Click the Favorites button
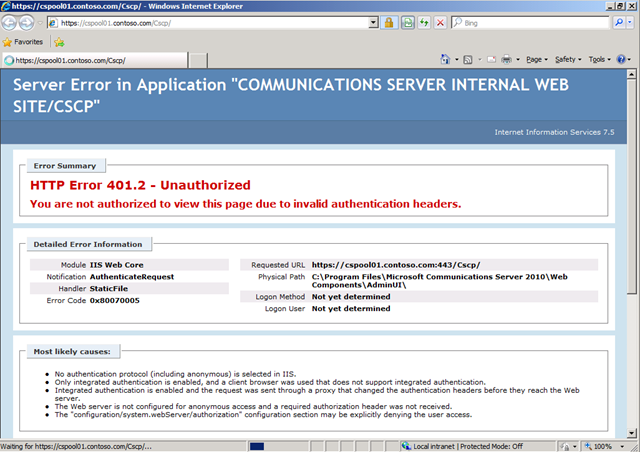The width and height of the screenshot is (640, 452). tap(22, 42)
